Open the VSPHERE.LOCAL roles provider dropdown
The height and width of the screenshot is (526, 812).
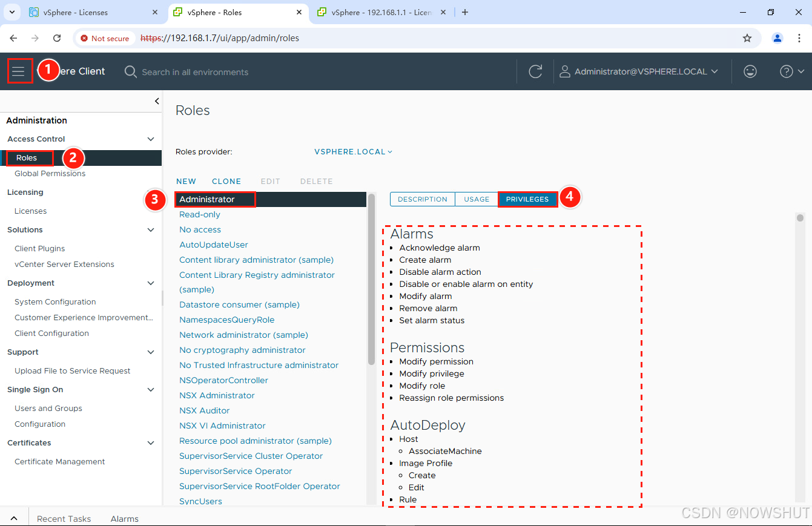point(354,152)
